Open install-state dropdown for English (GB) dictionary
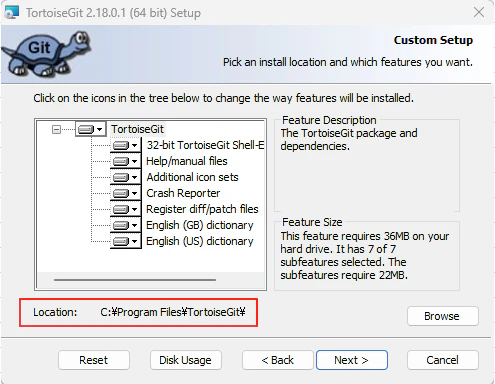The height and width of the screenshot is (384, 495). (126, 225)
